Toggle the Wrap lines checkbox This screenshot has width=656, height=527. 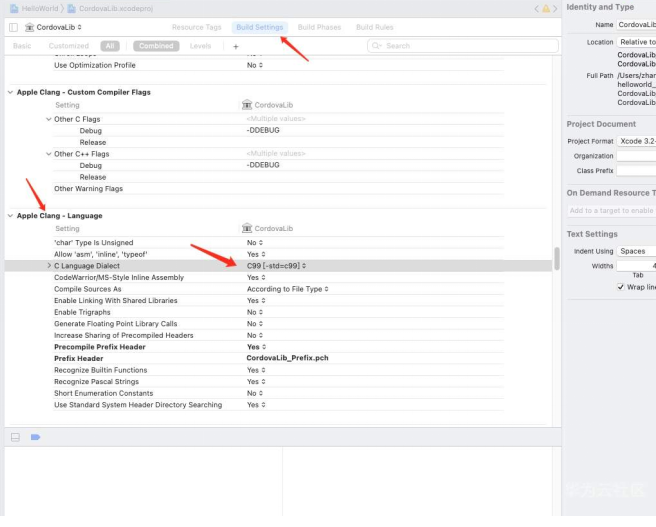click(621, 287)
